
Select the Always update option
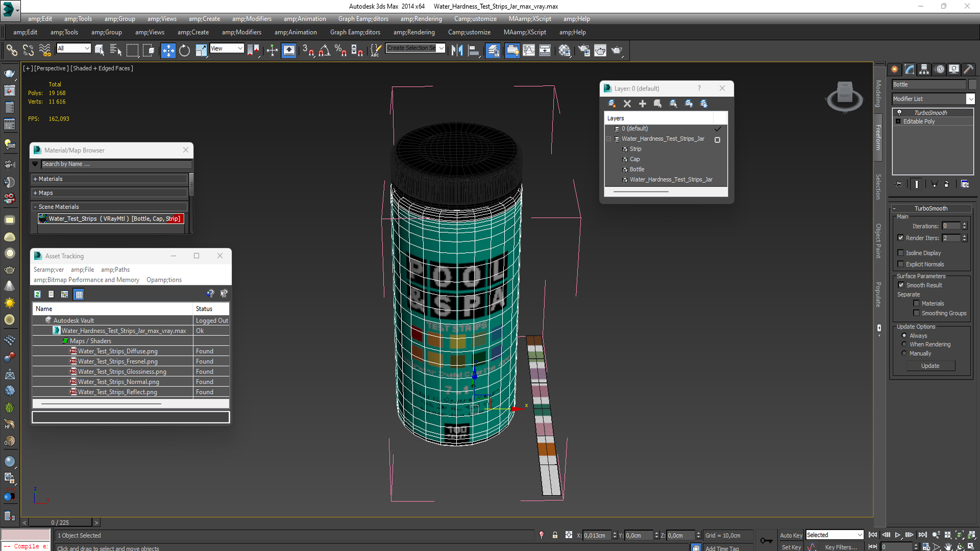click(904, 336)
